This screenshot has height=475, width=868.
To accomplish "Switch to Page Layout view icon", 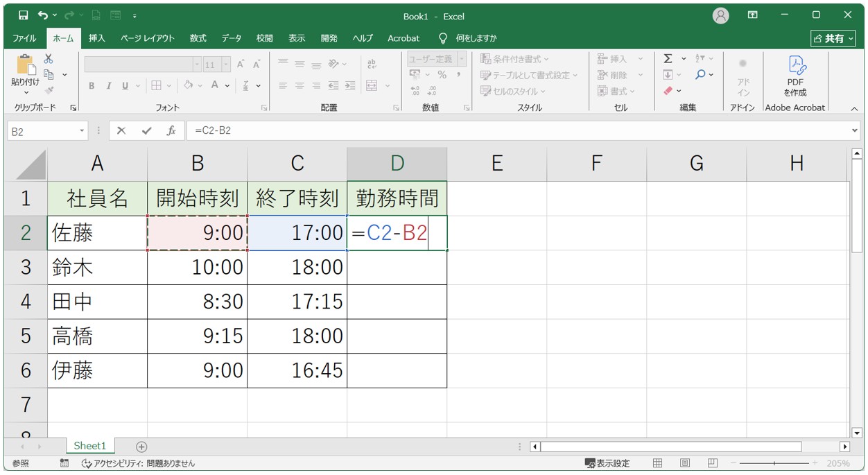I will tap(685, 463).
